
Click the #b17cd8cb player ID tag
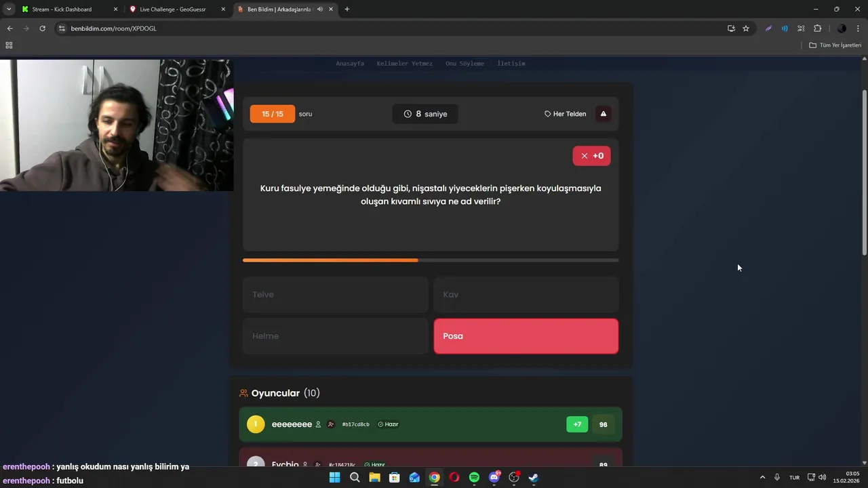[356, 424]
